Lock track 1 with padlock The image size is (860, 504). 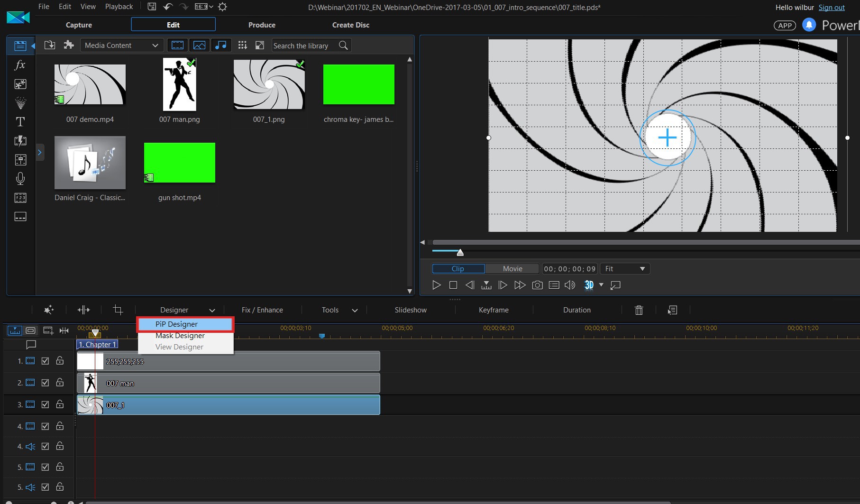[x=60, y=360]
